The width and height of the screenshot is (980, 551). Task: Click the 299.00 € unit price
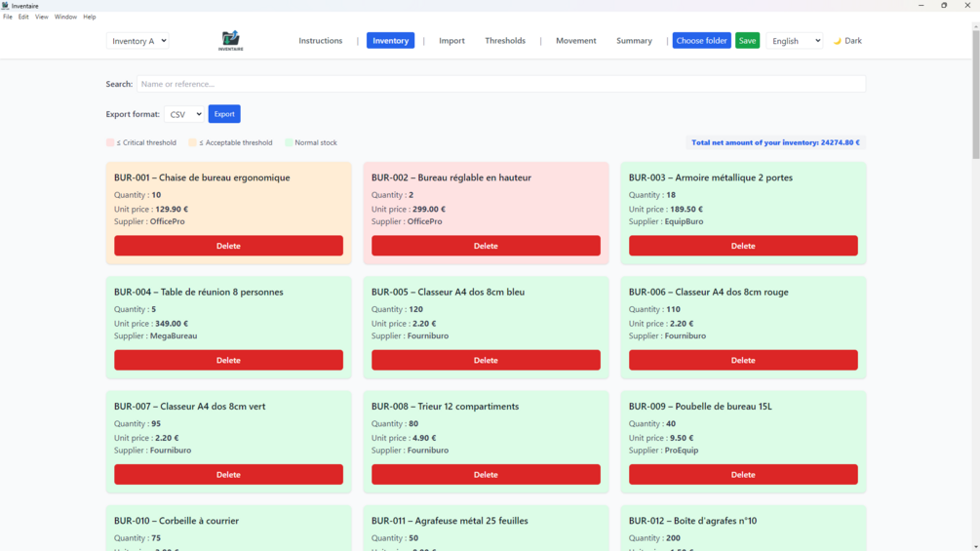pyautogui.click(x=429, y=210)
